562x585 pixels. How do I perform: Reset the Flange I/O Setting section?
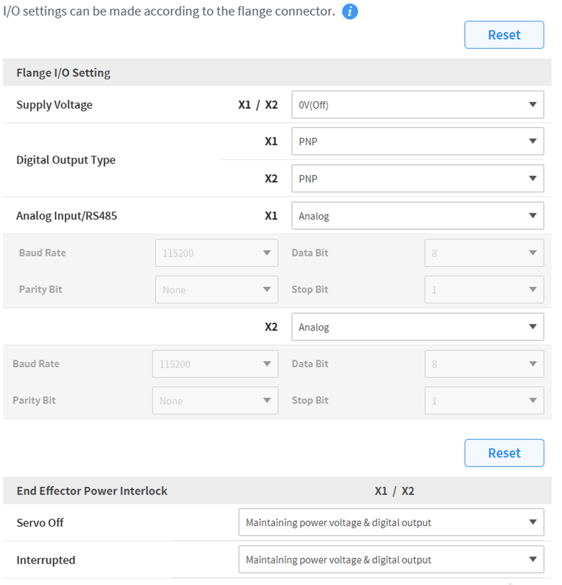504,35
